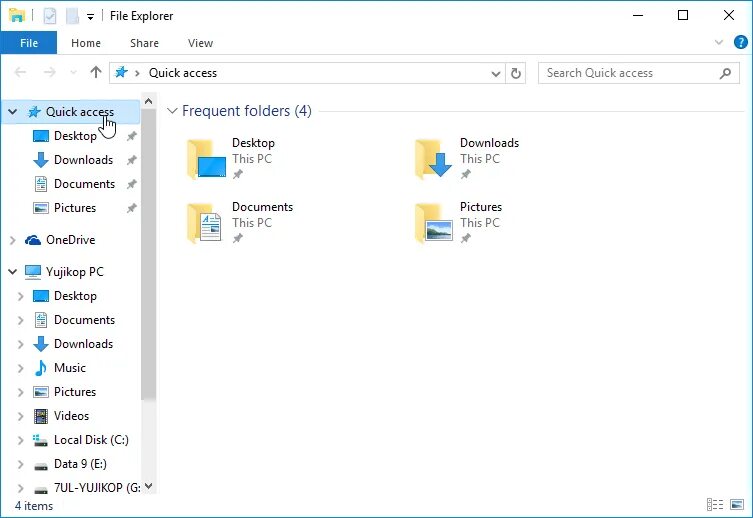Click pin icon next to sidebar Documents

(132, 184)
